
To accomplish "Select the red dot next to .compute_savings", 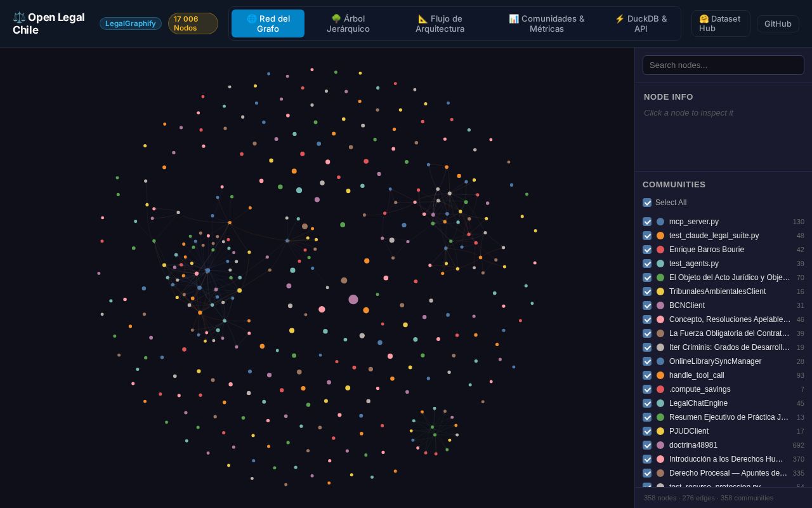I will point(660,389).
